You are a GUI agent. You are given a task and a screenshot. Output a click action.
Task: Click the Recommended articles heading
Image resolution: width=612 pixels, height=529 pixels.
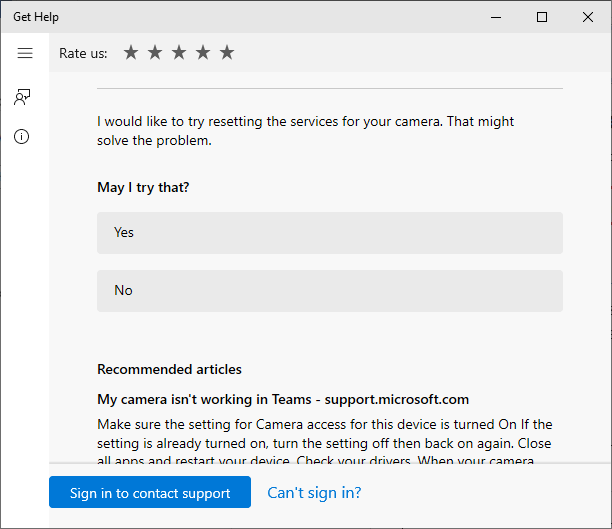click(169, 369)
